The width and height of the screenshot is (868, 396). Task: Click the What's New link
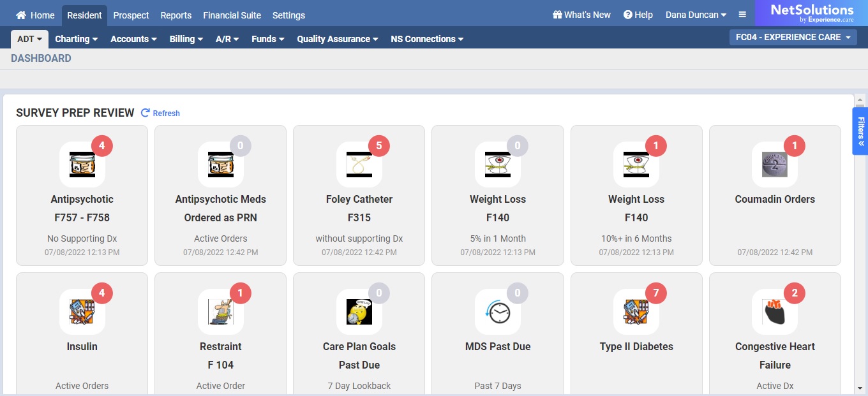click(587, 15)
